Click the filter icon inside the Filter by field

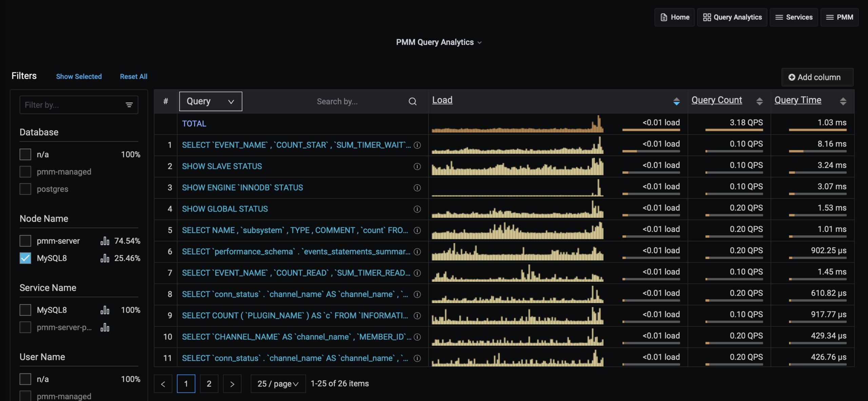[129, 105]
